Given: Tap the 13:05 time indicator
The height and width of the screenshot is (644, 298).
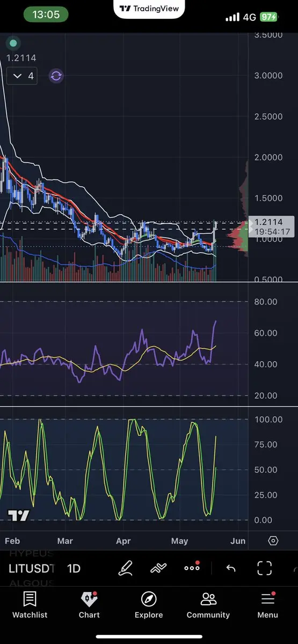Looking at the screenshot, I should point(46,15).
